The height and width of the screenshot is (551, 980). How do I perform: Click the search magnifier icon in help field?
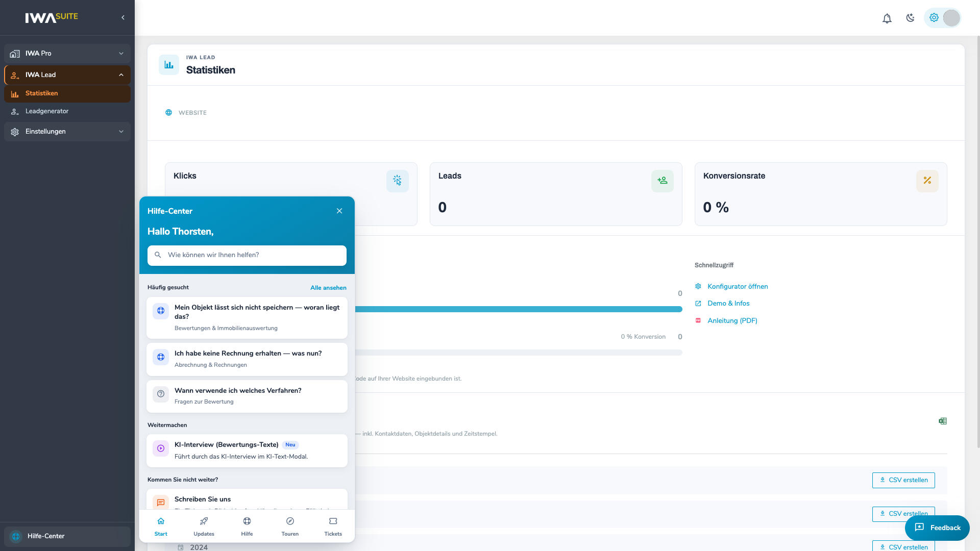[158, 255]
